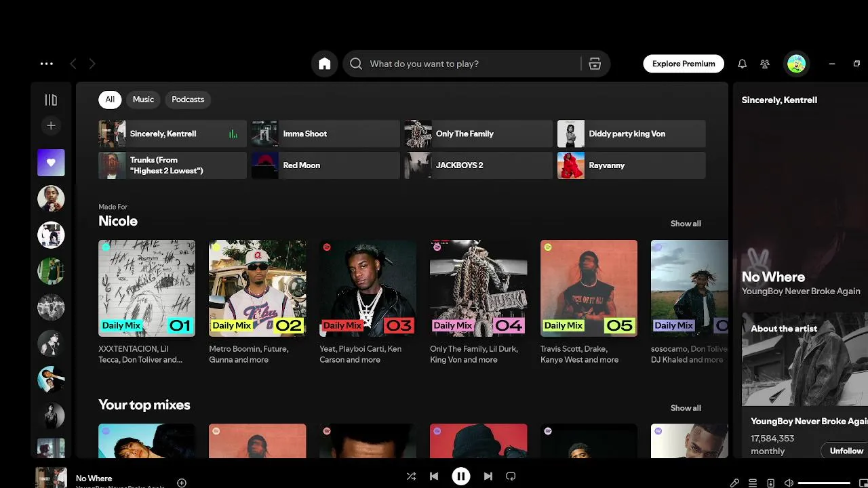Mute volume with speaker icon
The height and width of the screenshot is (488, 868).
[x=789, y=483]
